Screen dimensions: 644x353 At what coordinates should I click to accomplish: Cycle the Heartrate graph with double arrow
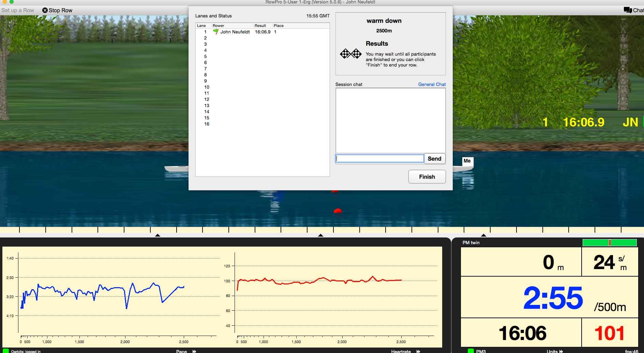click(418, 351)
